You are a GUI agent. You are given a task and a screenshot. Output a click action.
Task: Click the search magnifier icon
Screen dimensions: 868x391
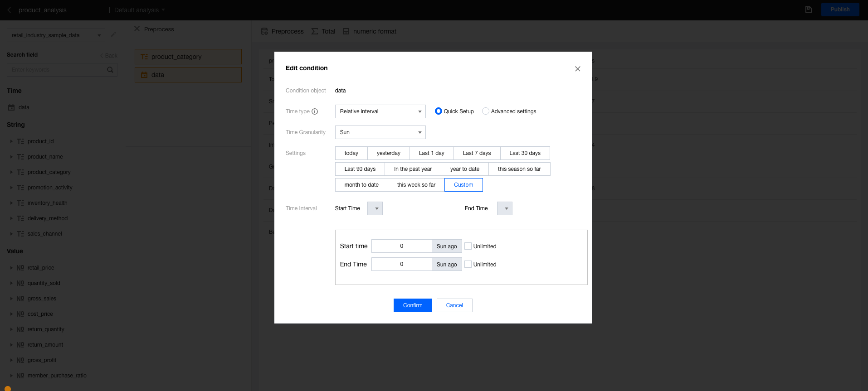tap(110, 70)
